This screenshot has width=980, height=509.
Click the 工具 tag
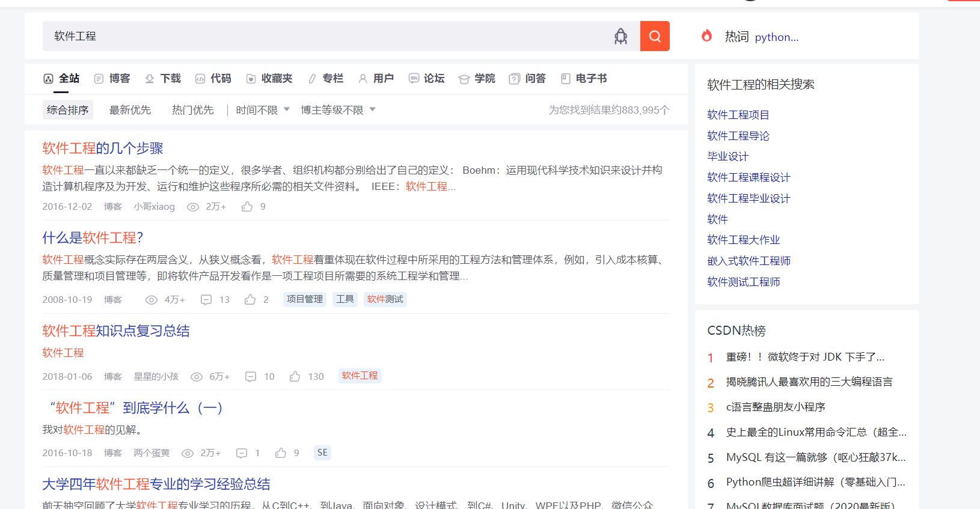(x=345, y=299)
